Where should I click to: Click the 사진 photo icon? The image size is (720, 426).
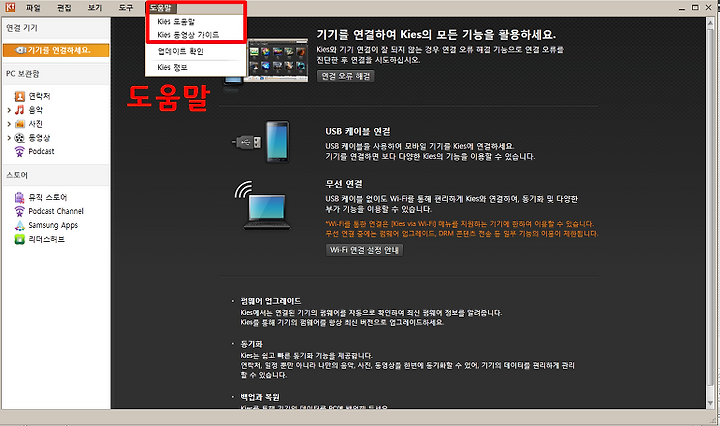19,123
